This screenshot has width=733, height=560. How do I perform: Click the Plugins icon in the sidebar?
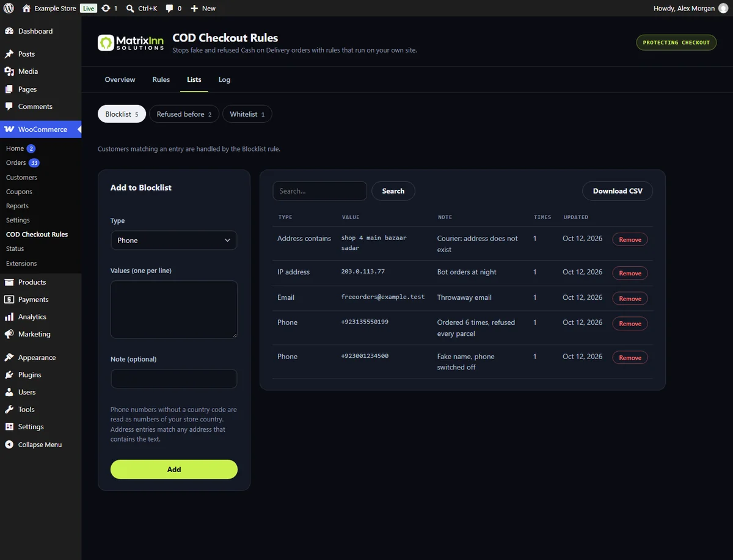tap(9, 375)
